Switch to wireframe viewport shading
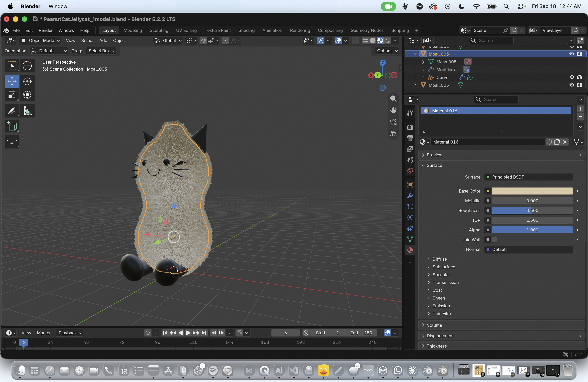Screen dimensions: 588x382 click(365, 40)
